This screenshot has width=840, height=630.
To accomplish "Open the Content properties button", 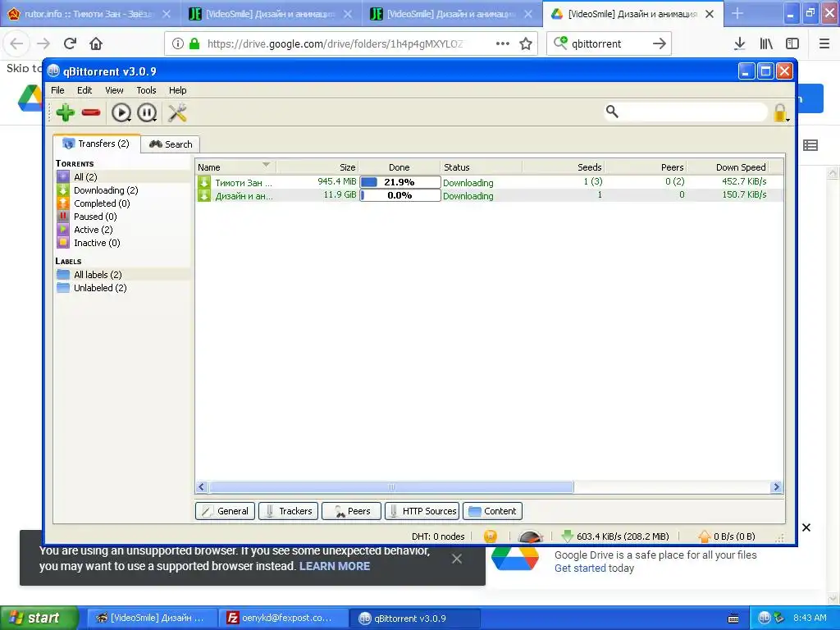I will [x=492, y=511].
